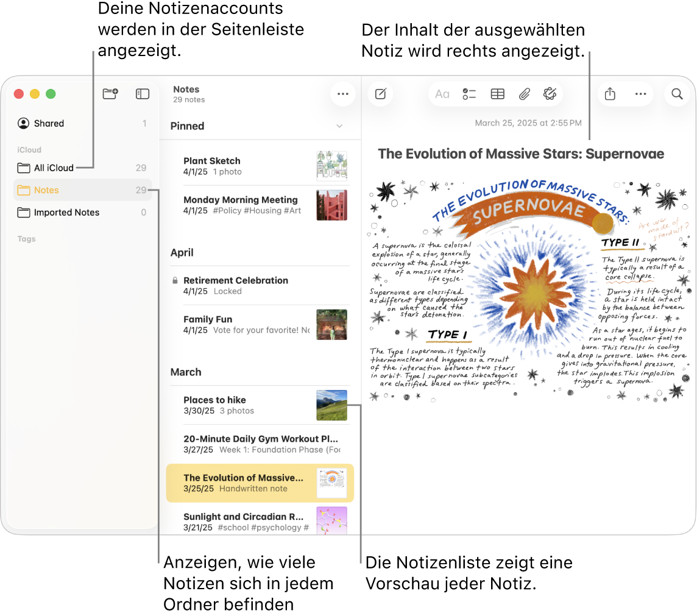Open the note list options menu

342,94
